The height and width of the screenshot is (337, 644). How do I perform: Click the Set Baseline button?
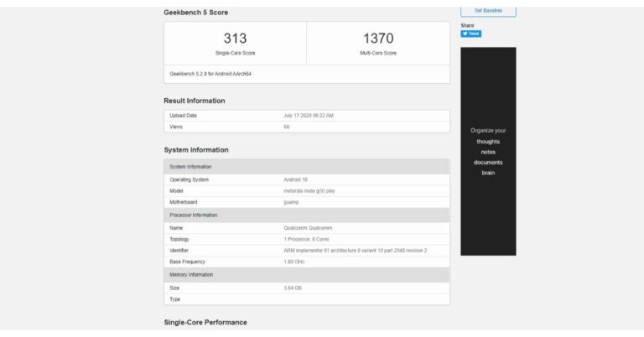[x=488, y=11]
